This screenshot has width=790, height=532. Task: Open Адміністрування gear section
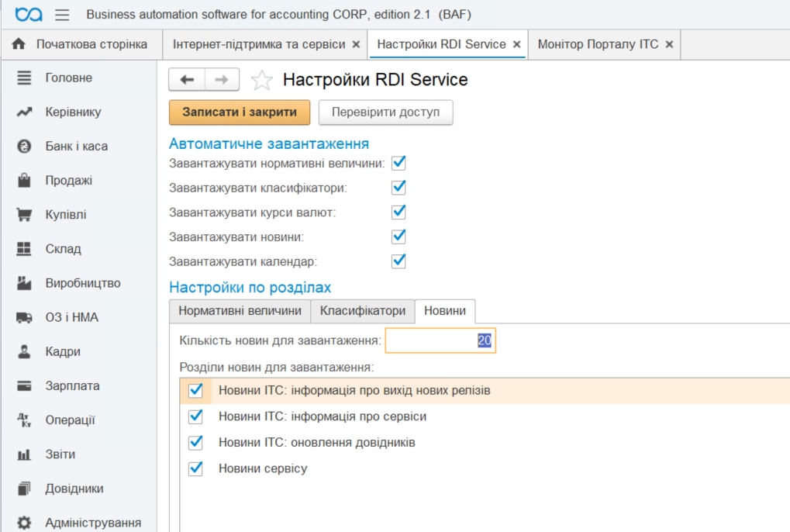[24, 523]
